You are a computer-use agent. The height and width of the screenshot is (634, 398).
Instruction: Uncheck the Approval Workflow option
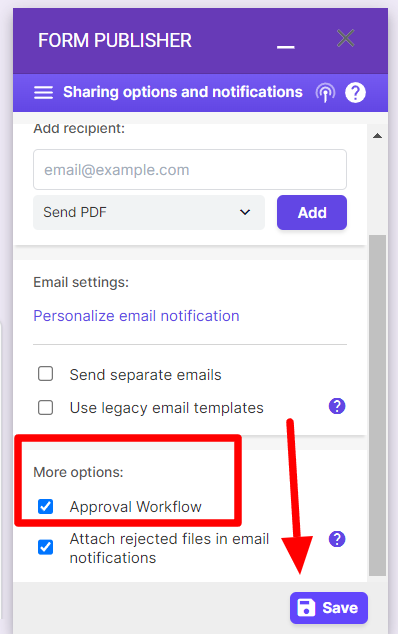45,506
